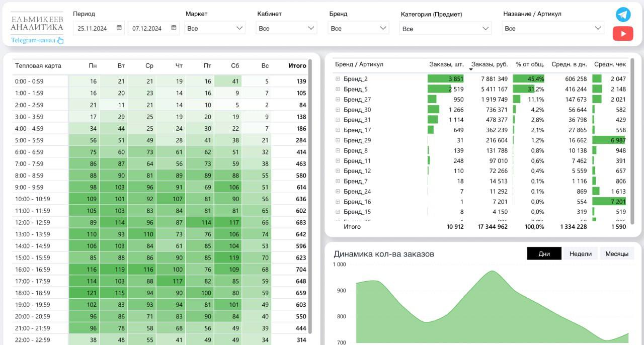Open the Категория (Предмет) dropdown
644x345 pixels.
446,29
